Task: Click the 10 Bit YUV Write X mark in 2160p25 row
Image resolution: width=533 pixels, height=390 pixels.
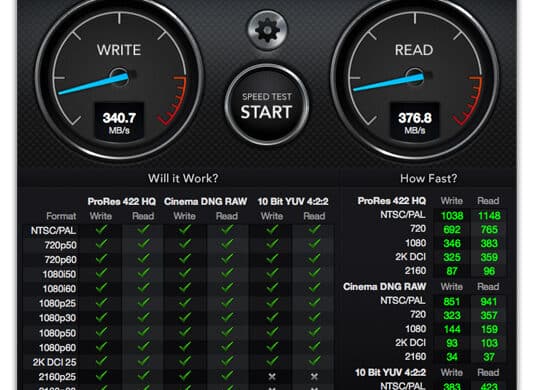Action: coord(272,376)
